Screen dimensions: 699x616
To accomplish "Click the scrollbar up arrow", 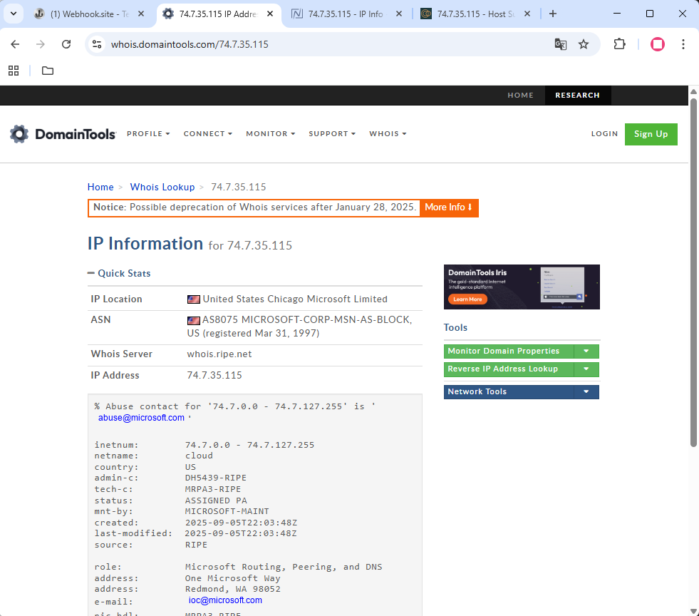I will (x=693, y=91).
